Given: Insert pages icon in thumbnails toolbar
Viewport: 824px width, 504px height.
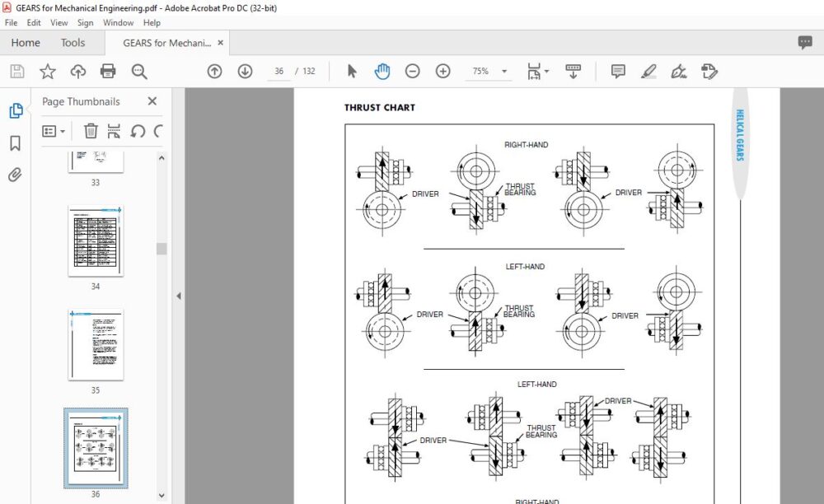Looking at the screenshot, I should [114, 131].
